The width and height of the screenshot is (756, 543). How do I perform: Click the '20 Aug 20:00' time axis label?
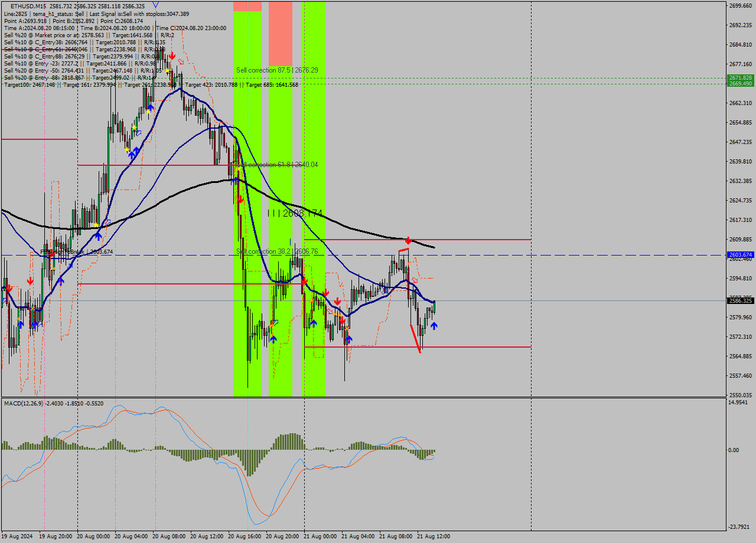coord(283,537)
